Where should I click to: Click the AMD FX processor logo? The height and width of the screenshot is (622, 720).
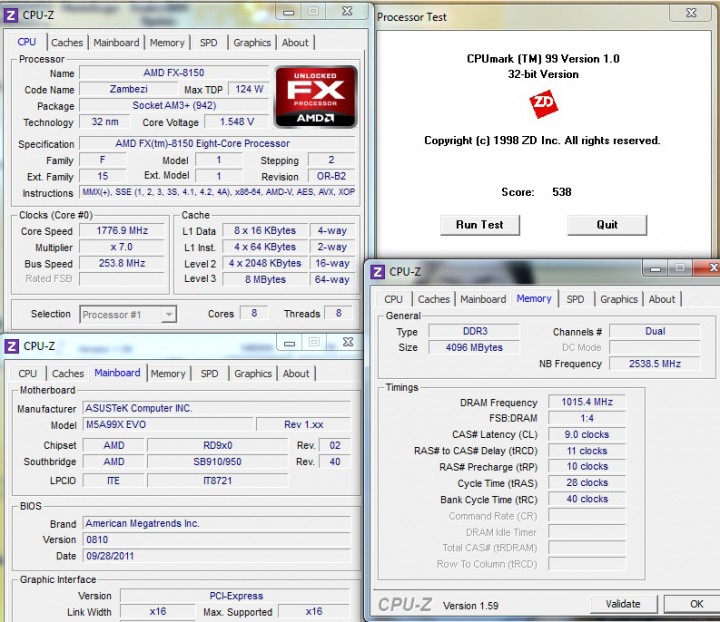coord(315,96)
